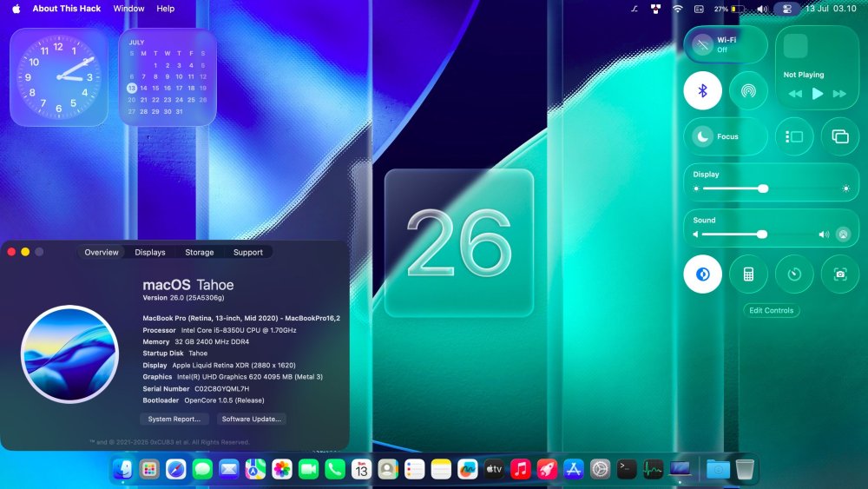This screenshot has height=489, width=868.
Task: Launch Freeform from the dock
Action: (468, 470)
